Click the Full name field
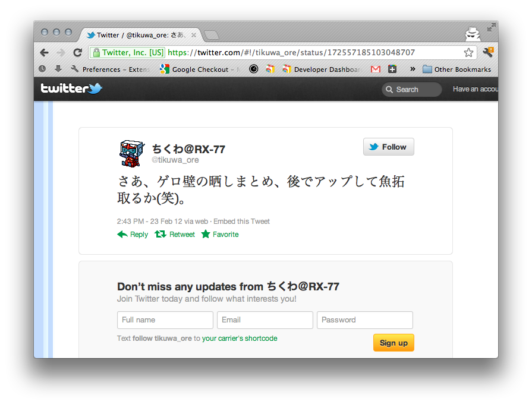The image size is (532, 405). (165, 320)
